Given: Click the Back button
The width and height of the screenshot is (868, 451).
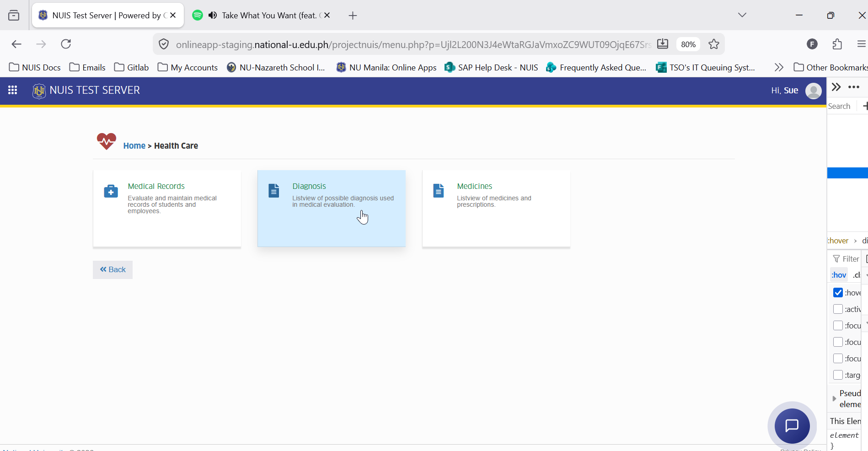Looking at the screenshot, I should tap(113, 270).
